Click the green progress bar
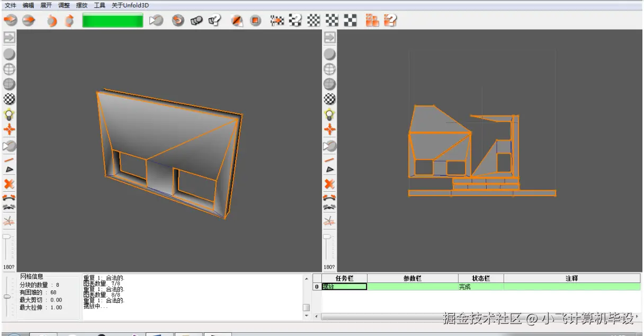The width and height of the screenshot is (644, 336). [113, 21]
